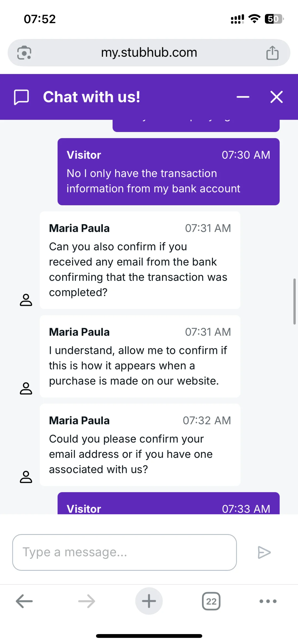The height and width of the screenshot is (644, 298).
Task: Select Maria Paula's message about email address
Action: click(x=140, y=445)
